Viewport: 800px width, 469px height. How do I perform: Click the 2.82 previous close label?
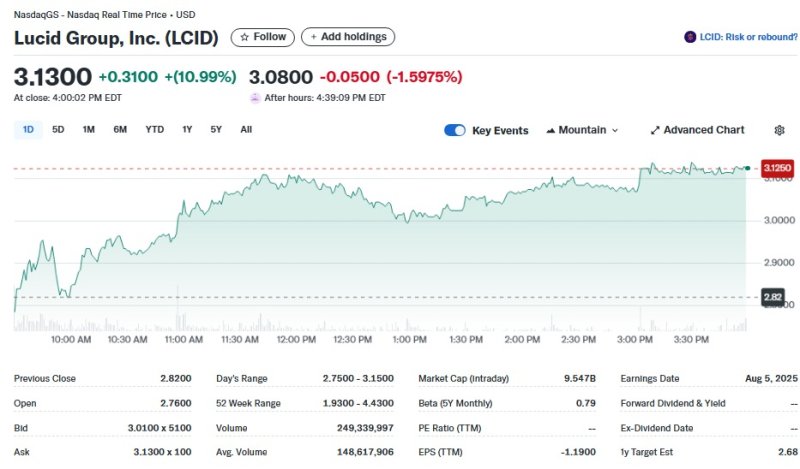coord(773,297)
